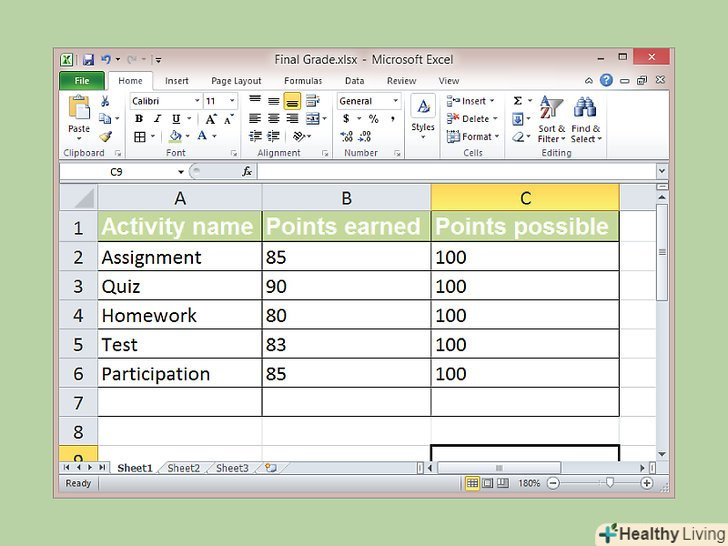Click the Fill Color bucket icon
The width and height of the screenshot is (728, 546).
tap(176, 136)
